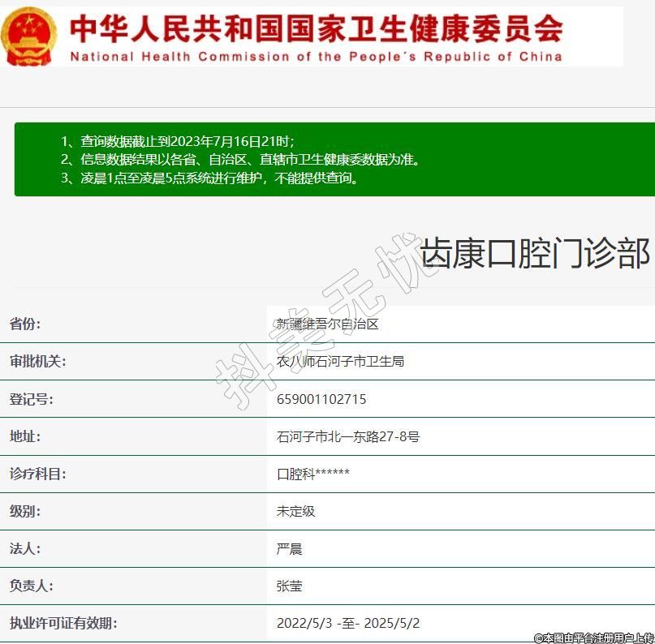Select the person in charge 张莹
This screenshot has height=644, width=655.
(290, 586)
